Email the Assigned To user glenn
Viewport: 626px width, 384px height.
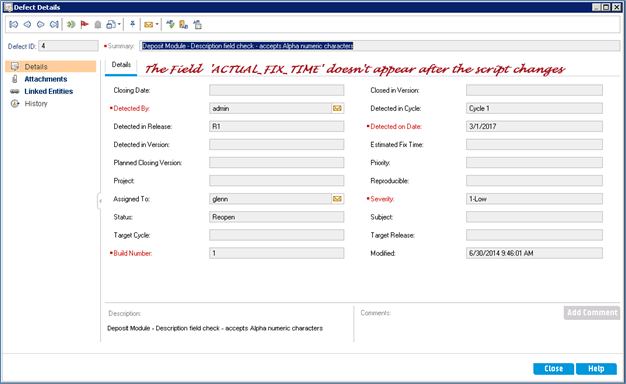tap(337, 199)
